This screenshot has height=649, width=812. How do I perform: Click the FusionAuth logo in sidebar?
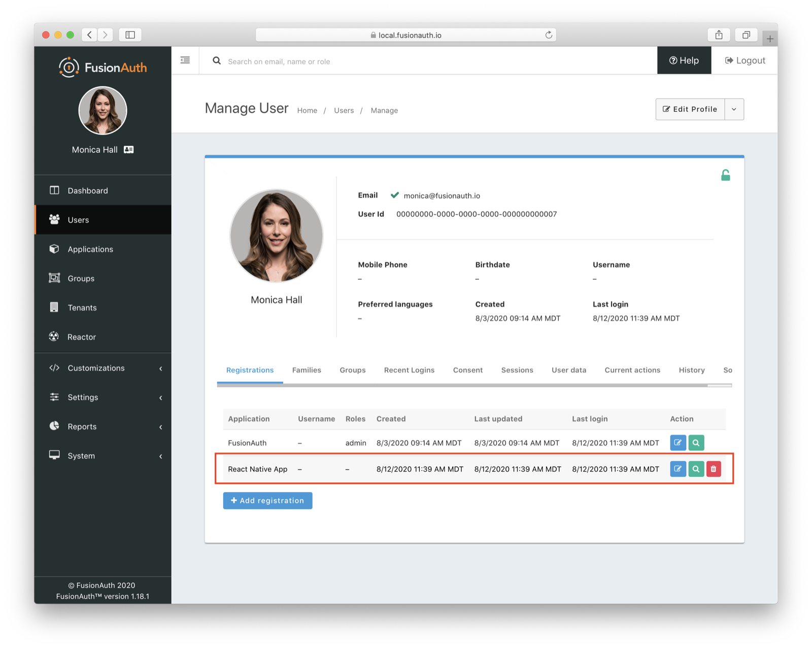click(103, 67)
